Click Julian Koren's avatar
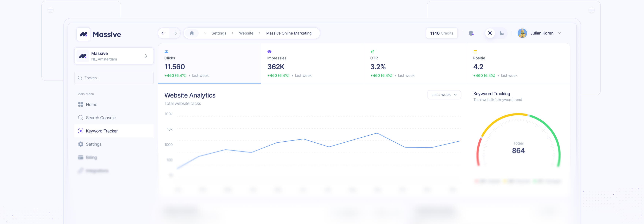Image resolution: width=644 pixels, height=224 pixels. 522,33
